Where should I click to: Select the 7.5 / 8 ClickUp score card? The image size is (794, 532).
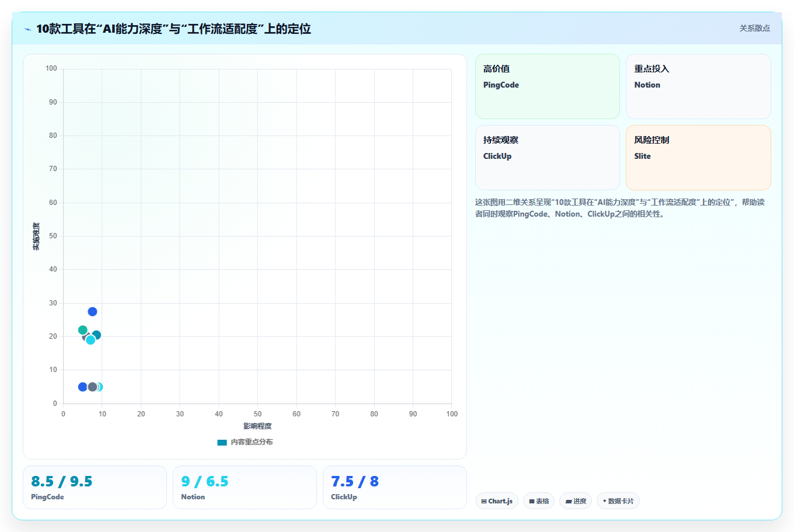395,487
